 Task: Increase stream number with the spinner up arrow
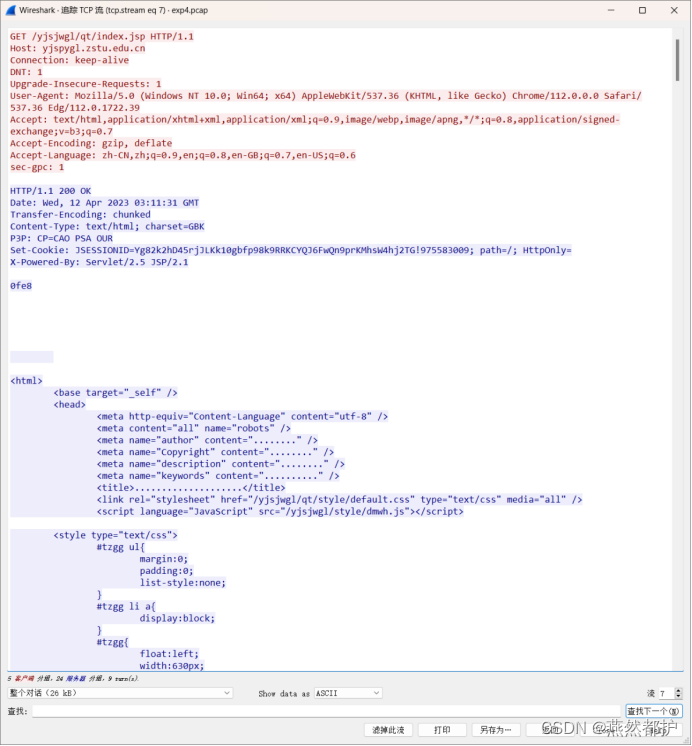pos(679,691)
